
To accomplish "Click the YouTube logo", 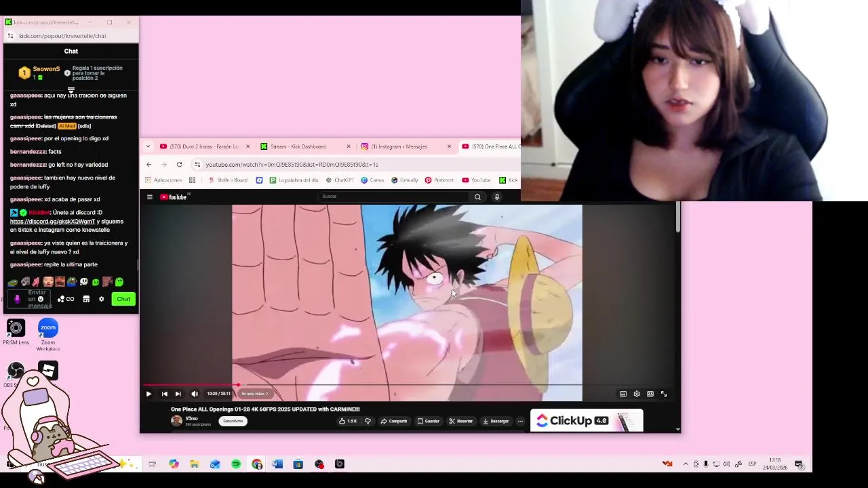I will (x=174, y=197).
